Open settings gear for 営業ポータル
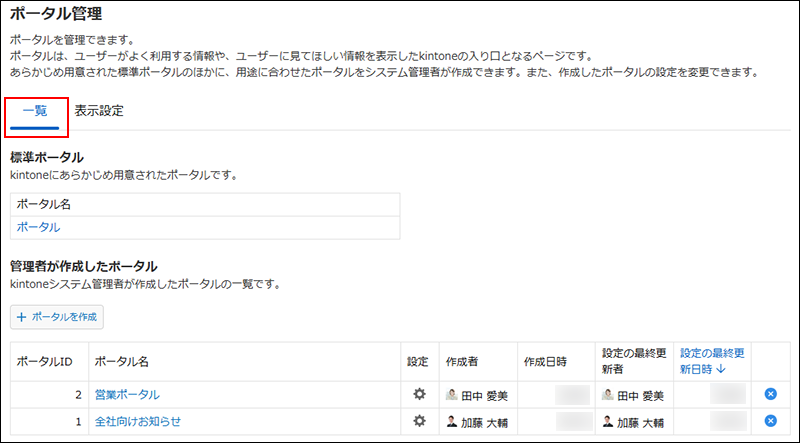 coord(420,394)
